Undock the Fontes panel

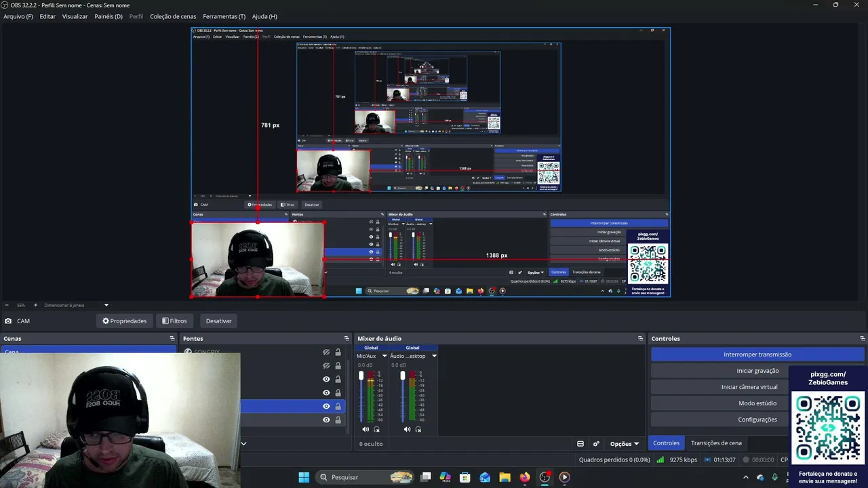(x=347, y=338)
